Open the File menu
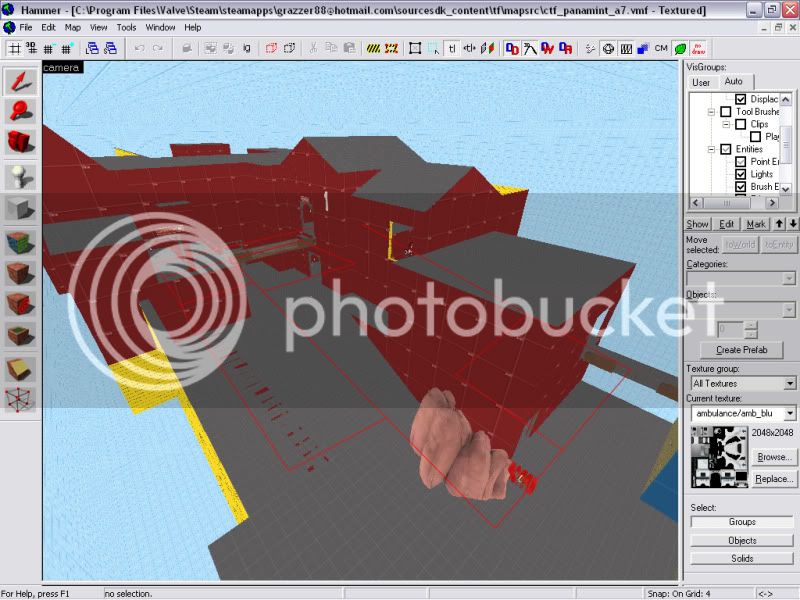The image size is (800, 600). pyautogui.click(x=26, y=28)
